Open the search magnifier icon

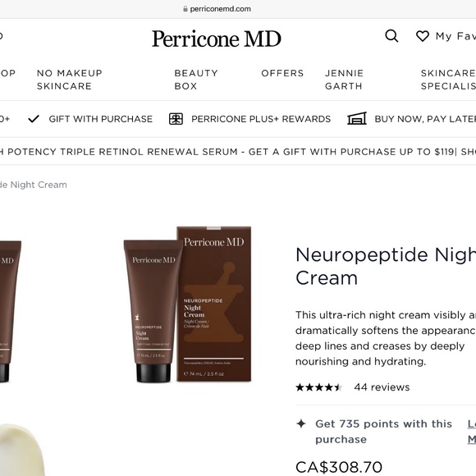(391, 36)
